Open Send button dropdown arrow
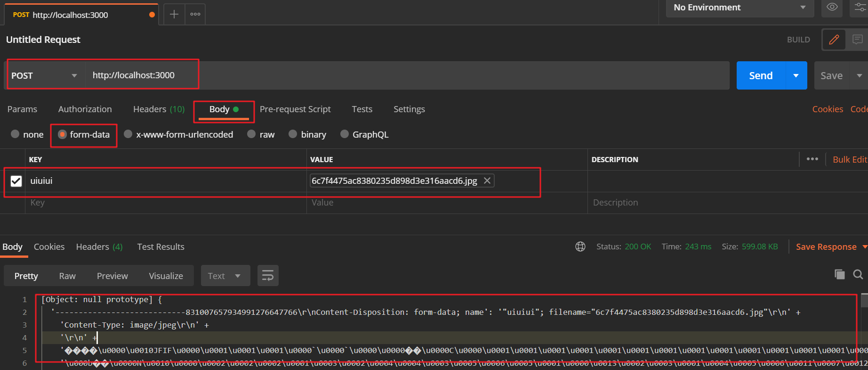The image size is (868, 370). [x=796, y=75]
